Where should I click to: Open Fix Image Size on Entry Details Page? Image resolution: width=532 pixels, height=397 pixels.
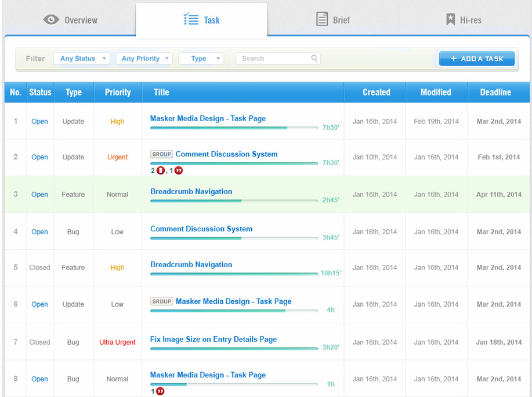(213, 340)
